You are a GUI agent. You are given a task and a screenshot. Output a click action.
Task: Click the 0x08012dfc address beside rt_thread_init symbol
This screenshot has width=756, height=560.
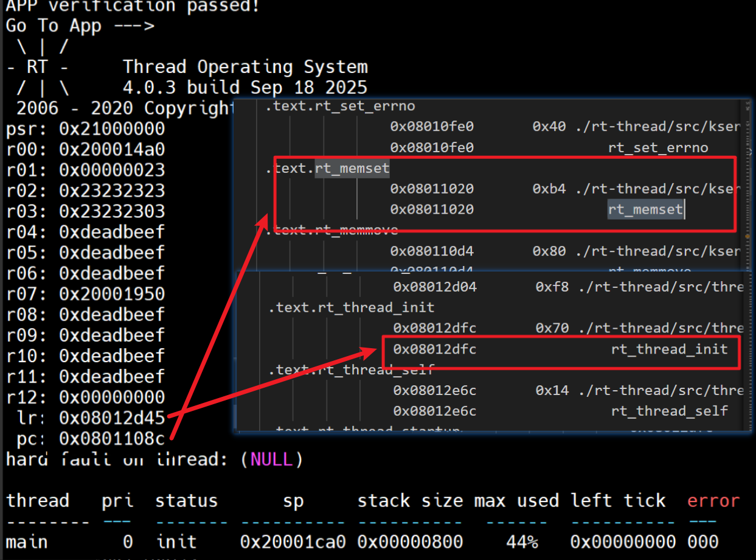click(435, 349)
